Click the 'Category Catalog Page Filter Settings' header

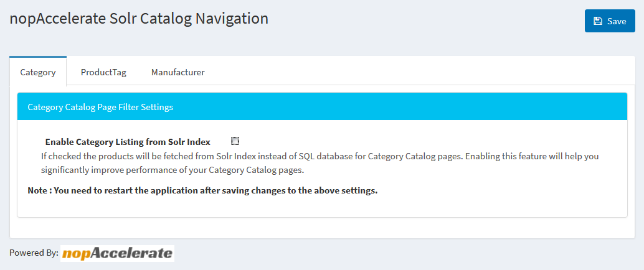tap(322, 107)
